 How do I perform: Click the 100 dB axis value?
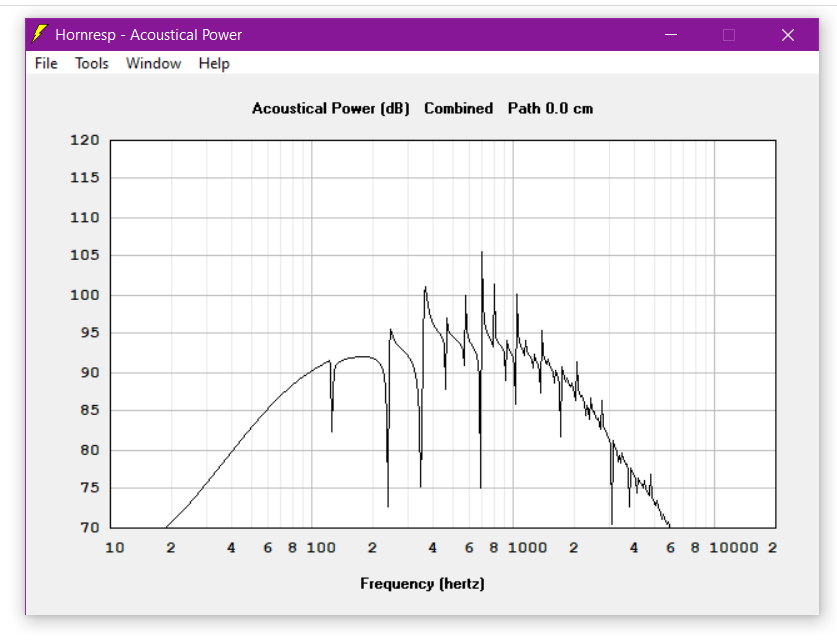[x=85, y=295]
